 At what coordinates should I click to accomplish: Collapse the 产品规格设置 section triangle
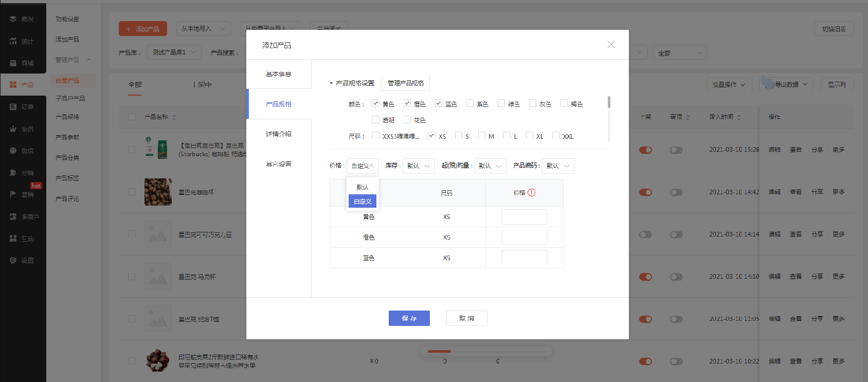(x=331, y=83)
